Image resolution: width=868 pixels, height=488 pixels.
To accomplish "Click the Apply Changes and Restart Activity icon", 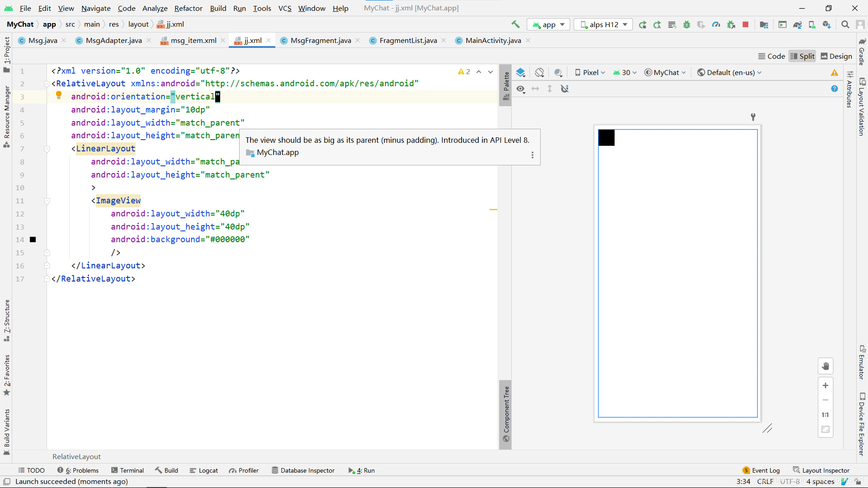I will click(x=657, y=24).
